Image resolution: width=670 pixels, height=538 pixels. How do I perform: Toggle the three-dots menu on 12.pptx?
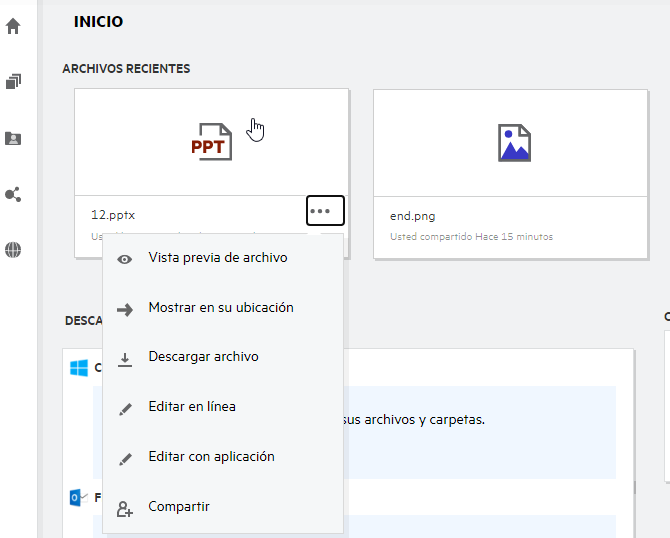point(325,211)
